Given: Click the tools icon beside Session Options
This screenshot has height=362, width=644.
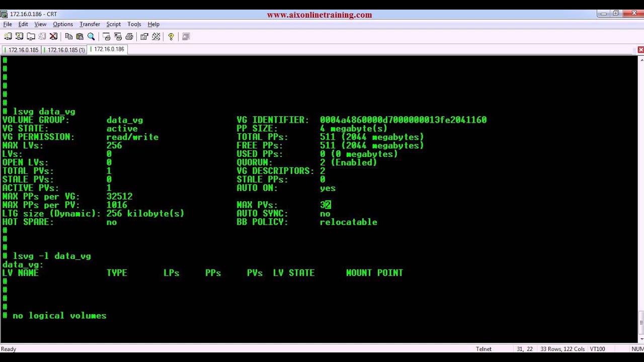Looking at the screenshot, I should click(x=156, y=37).
